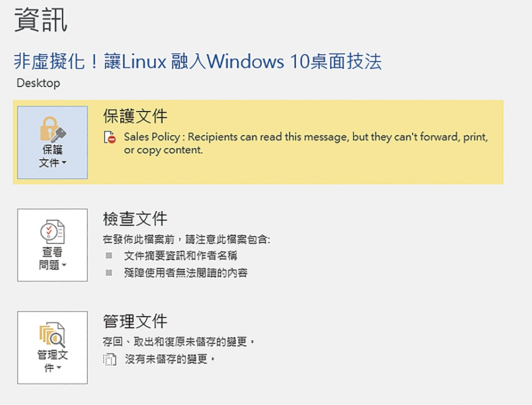The image size is (532, 405).
Task: Click the checklist document inspect icon
Action: point(52,232)
